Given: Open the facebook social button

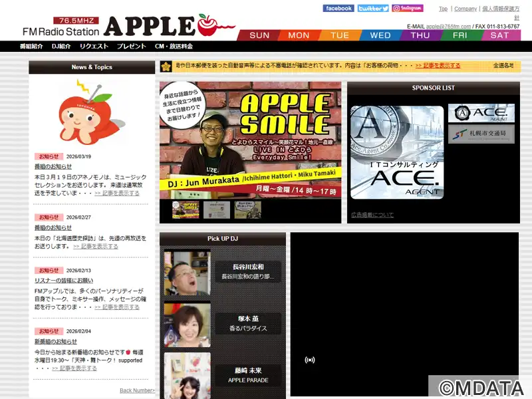Looking at the screenshot, I should coord(338,8).
